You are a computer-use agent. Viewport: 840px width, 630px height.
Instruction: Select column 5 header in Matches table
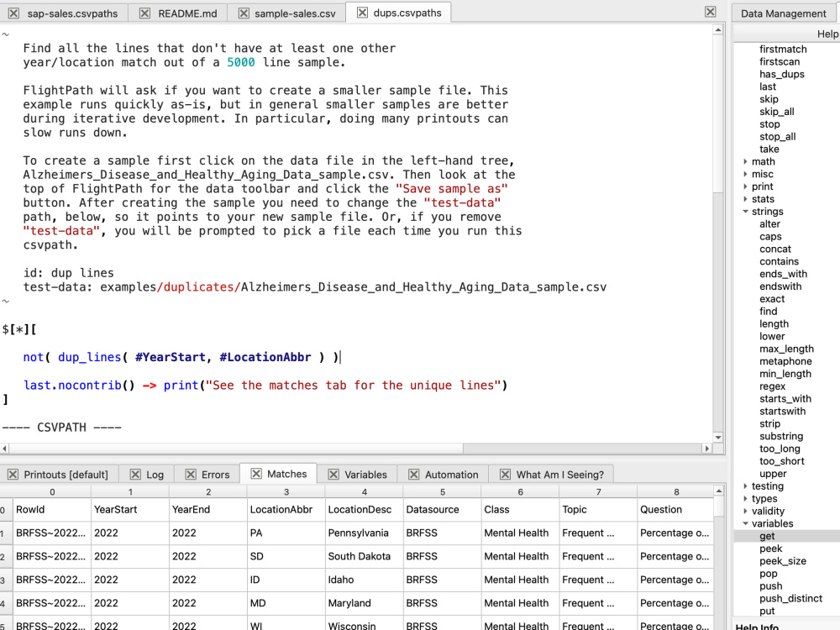coord(443,491)
